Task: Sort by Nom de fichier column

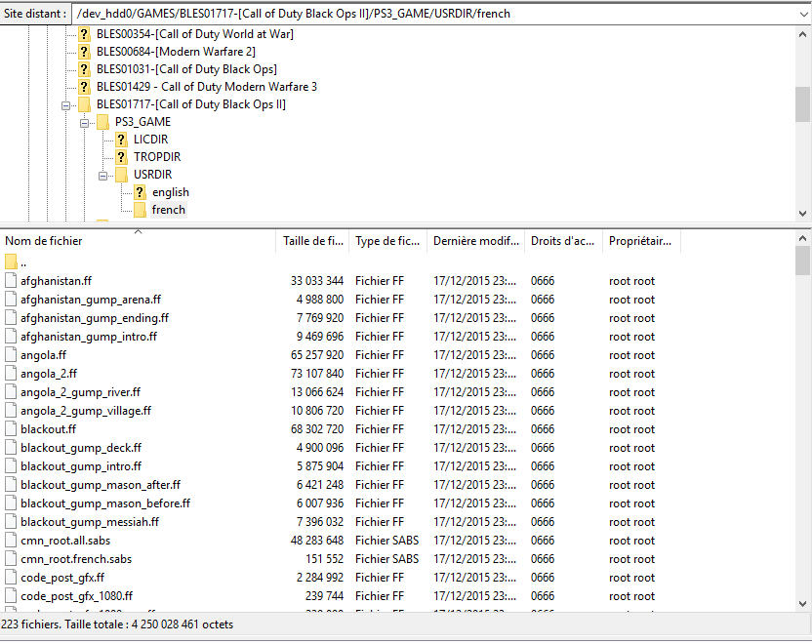Action: (138, 241)
